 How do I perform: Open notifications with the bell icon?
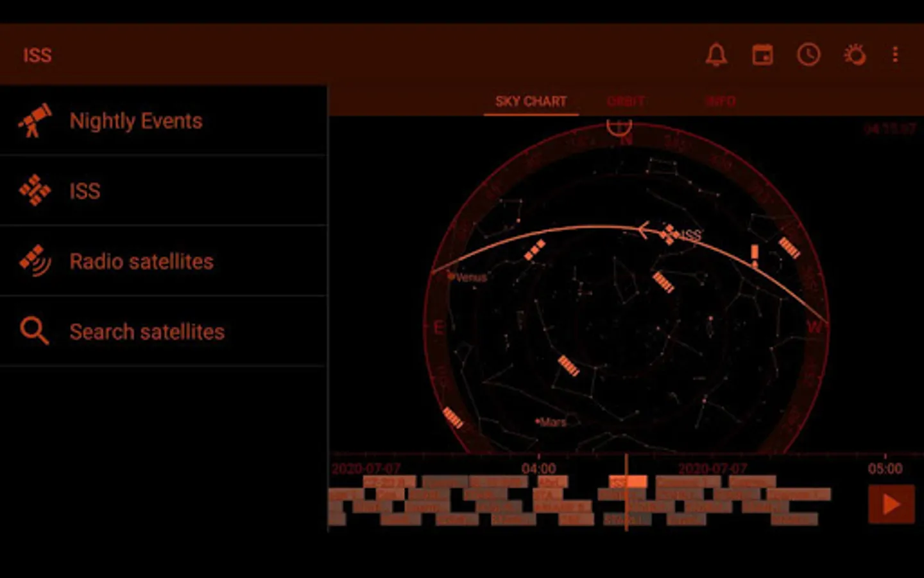pyautogui.click(x=716, y=55)
